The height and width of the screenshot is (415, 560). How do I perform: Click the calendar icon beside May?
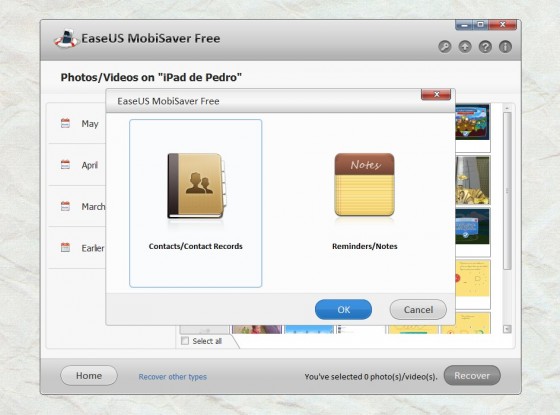tap(65, 123)
